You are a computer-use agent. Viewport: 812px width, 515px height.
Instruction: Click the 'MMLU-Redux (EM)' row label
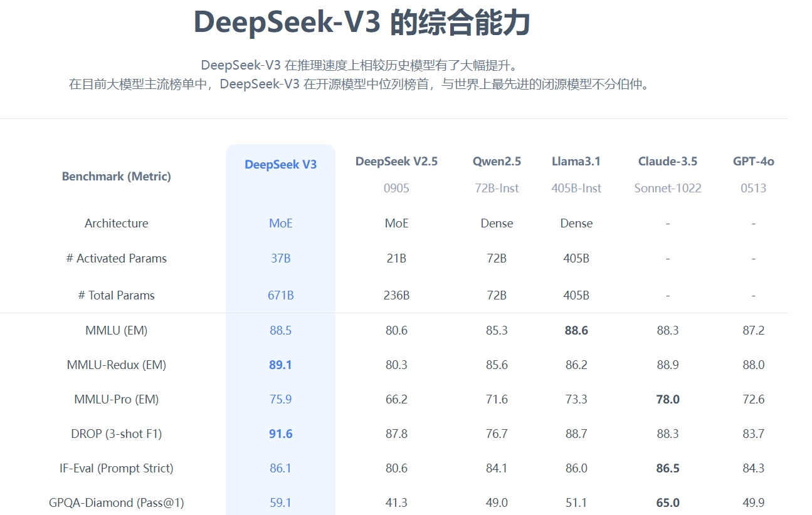[x=117, y=365]
